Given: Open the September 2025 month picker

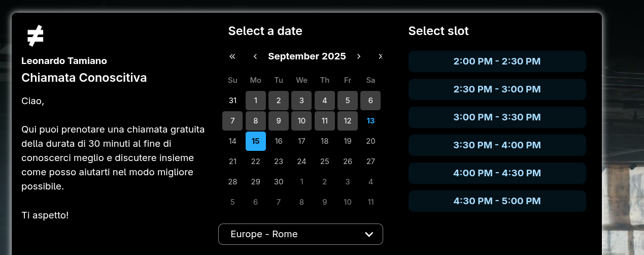Looking at the screenshot, I should point(307,56).
